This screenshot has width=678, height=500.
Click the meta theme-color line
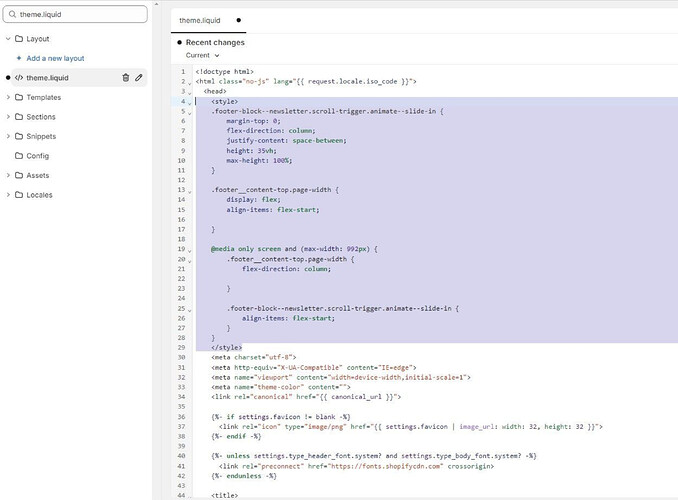pyautogui.click(x=281, y=387)
